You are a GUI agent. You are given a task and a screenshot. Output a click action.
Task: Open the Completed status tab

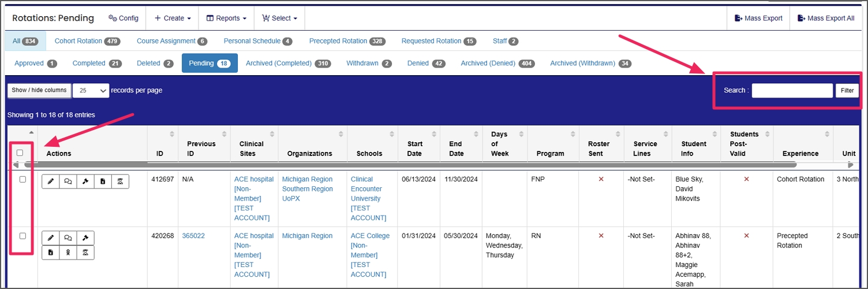click(97, 63)
